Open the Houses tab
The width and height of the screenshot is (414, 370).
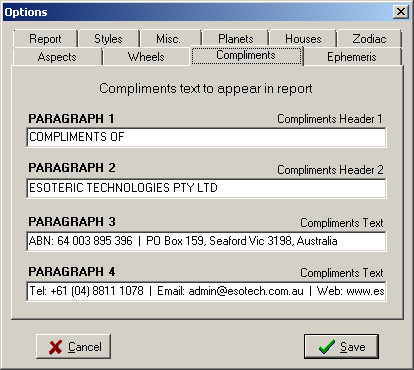[303, 39]
